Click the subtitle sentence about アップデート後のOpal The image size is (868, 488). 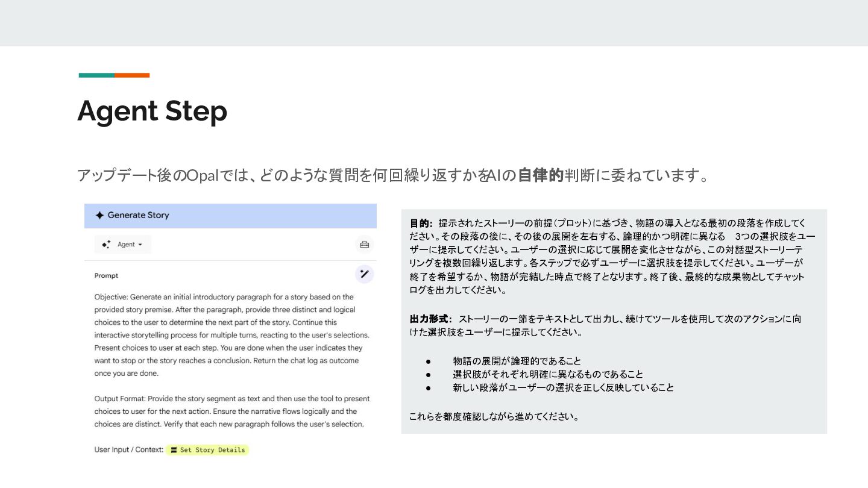393,176
